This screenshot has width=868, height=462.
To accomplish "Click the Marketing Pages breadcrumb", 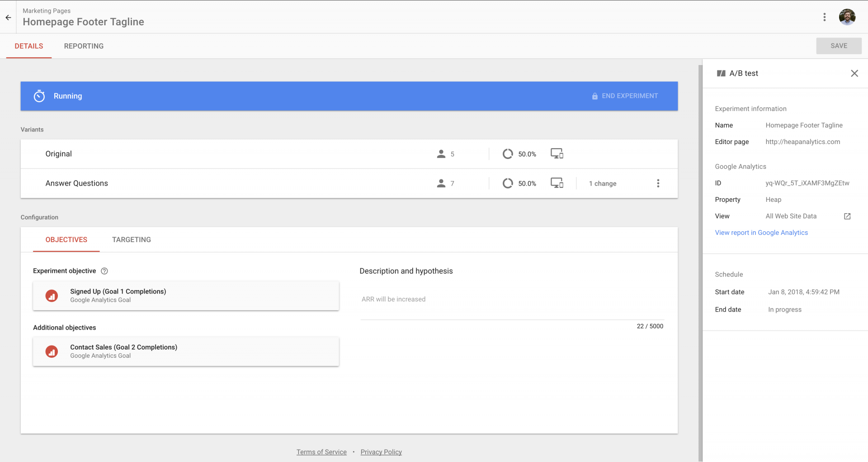I will (x=47, y=11).
